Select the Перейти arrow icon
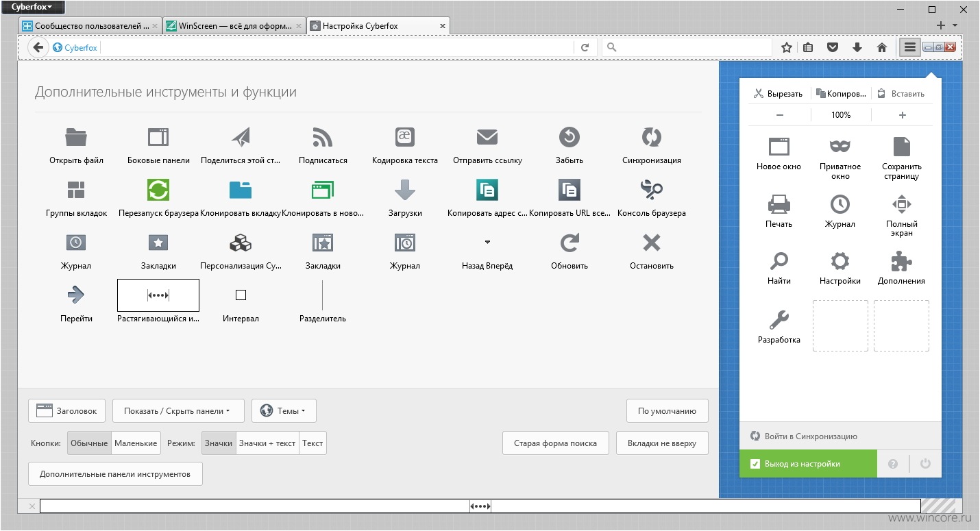 [76, 295]
